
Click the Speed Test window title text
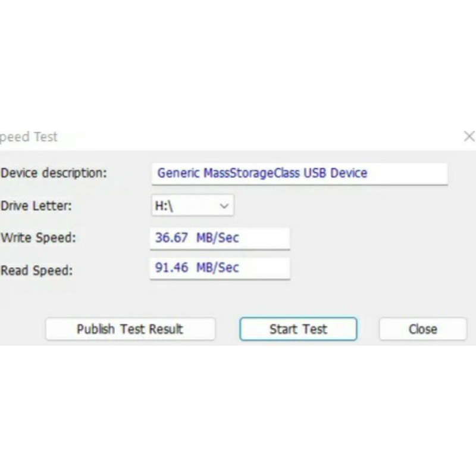29,137
